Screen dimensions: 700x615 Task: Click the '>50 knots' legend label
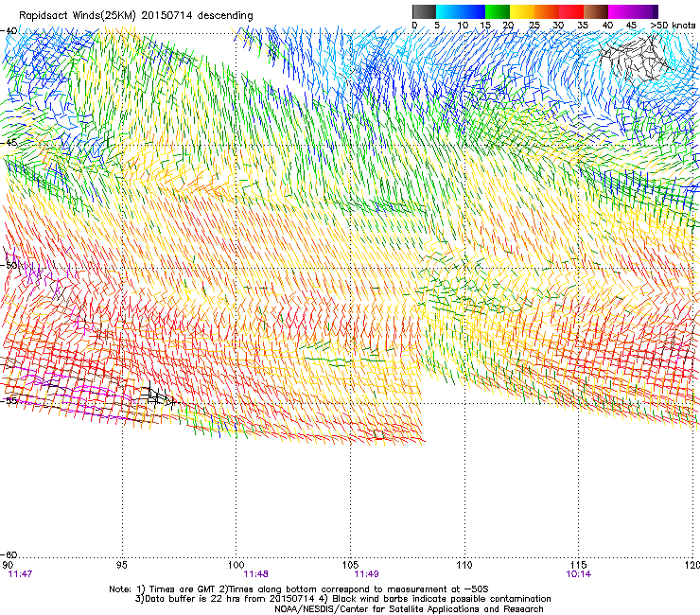coord(673,26)
